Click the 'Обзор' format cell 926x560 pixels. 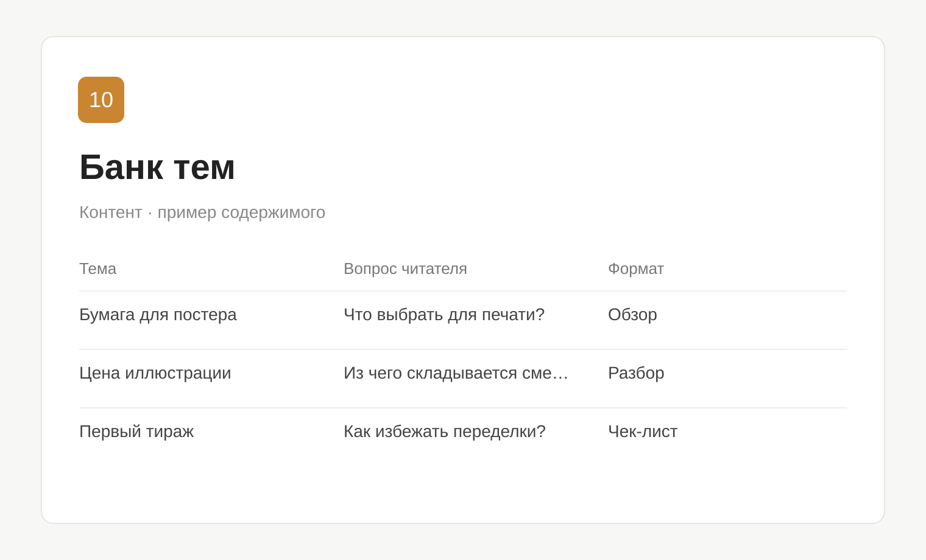(x=632, y=315)
